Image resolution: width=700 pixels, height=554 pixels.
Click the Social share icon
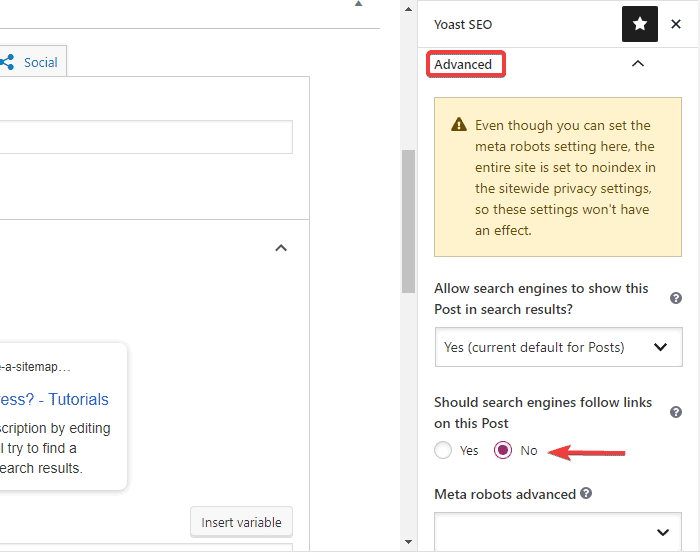(7, 62)
